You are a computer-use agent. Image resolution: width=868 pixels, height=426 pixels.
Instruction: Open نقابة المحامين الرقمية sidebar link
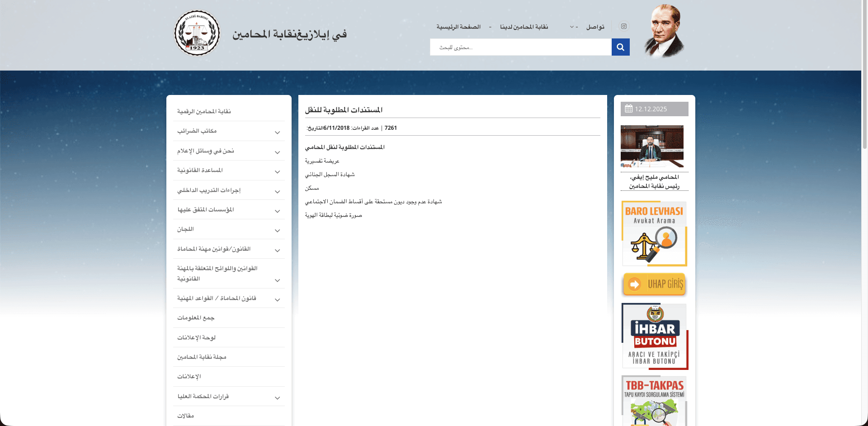pyautogui.click(x=204, y=111)
